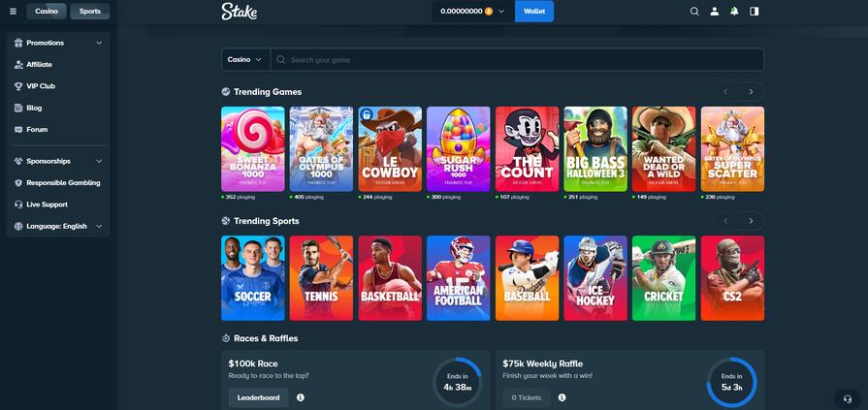The height and width of the screenshot is (410, 868).
Task: Show info for $100k Race
Action: coord(300,397)
